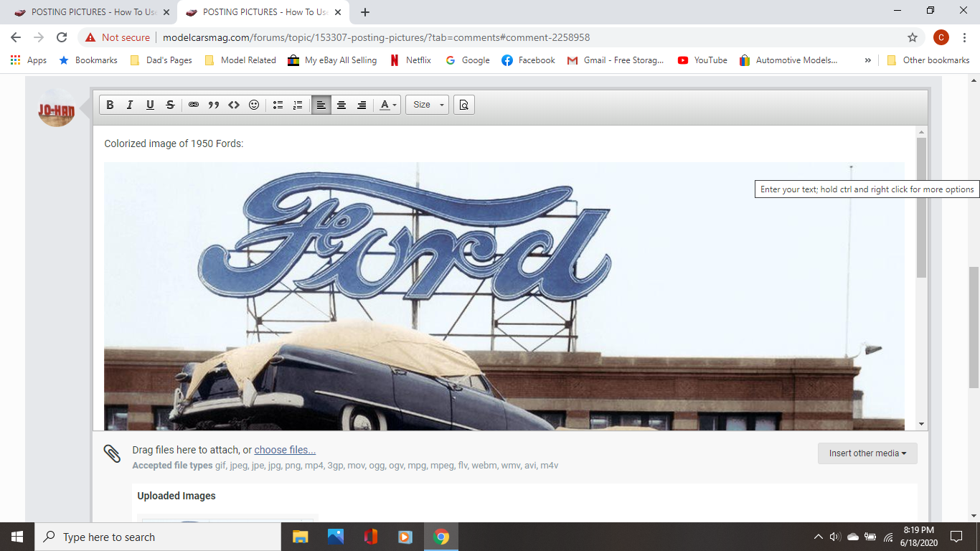Click the JO-HAN user avatar
The width and height of the screenshot is (980, 551).
[57, 108]
